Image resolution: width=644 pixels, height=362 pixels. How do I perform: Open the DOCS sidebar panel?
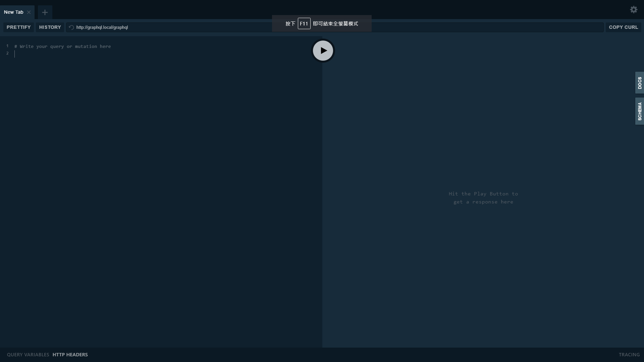click(639, 82)
